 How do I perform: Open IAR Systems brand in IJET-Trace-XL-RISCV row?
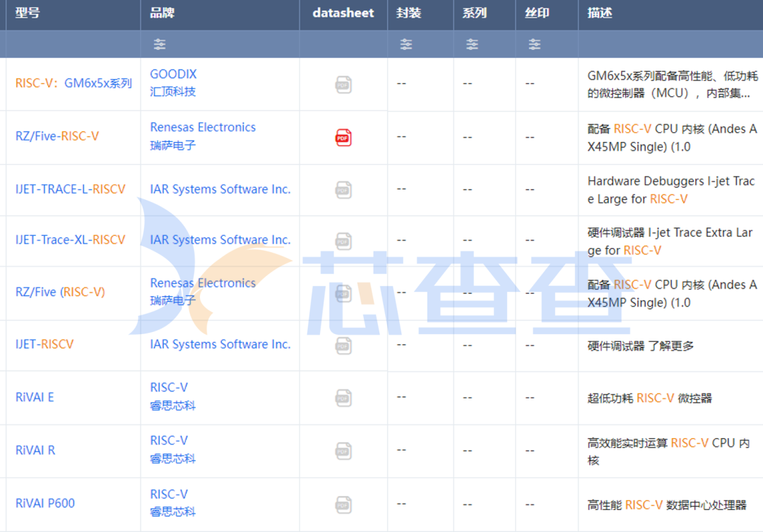pyautogui.click(x=220, y=240)
